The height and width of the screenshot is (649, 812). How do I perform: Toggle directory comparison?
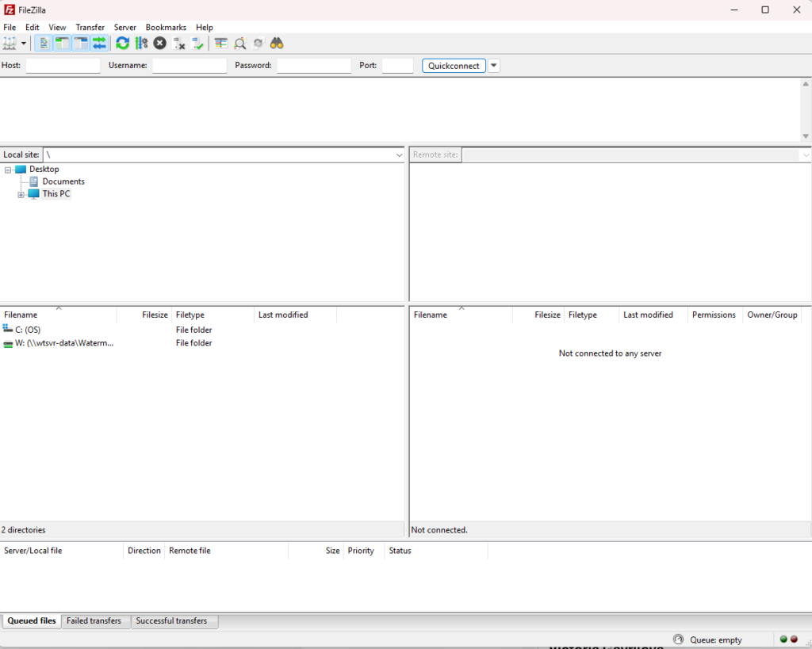(x=239, y=44)
